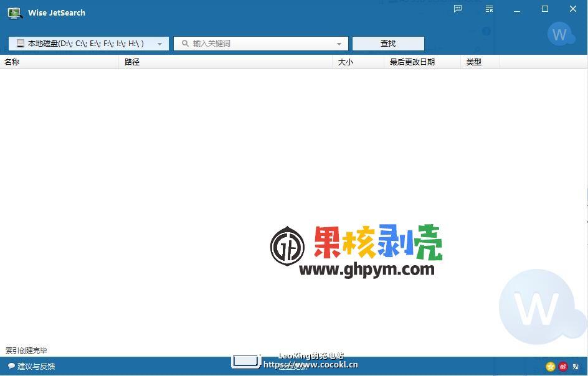Image resolution: width=588 pixels, height=376 pixels.
Task: Open the 建议与反馈 feedback link
Action: pos(36,366)
